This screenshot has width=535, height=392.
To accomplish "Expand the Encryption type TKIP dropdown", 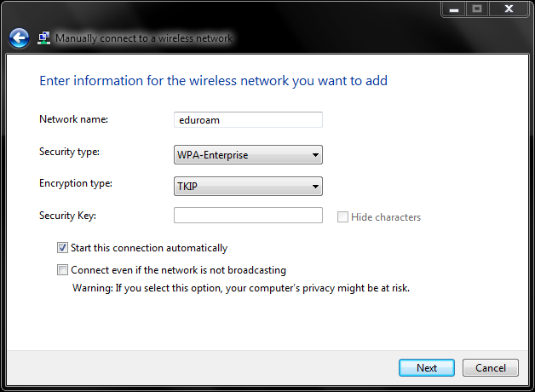I will [248, 187].
